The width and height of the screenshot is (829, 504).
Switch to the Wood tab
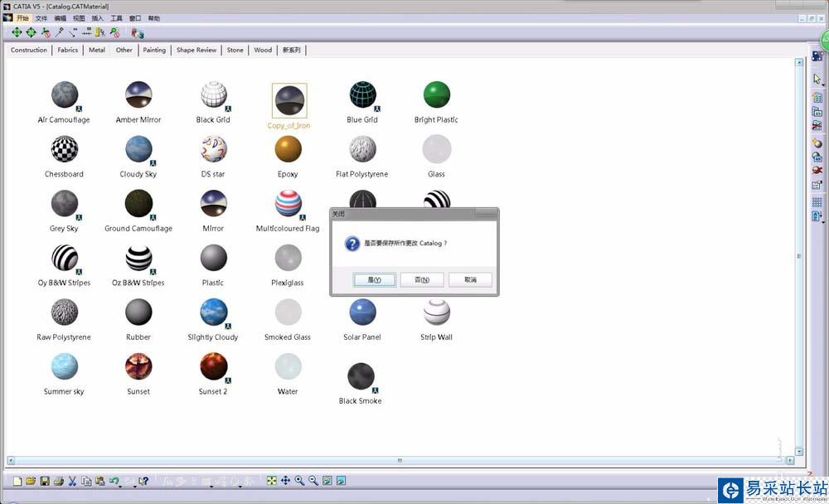point(263,50)
